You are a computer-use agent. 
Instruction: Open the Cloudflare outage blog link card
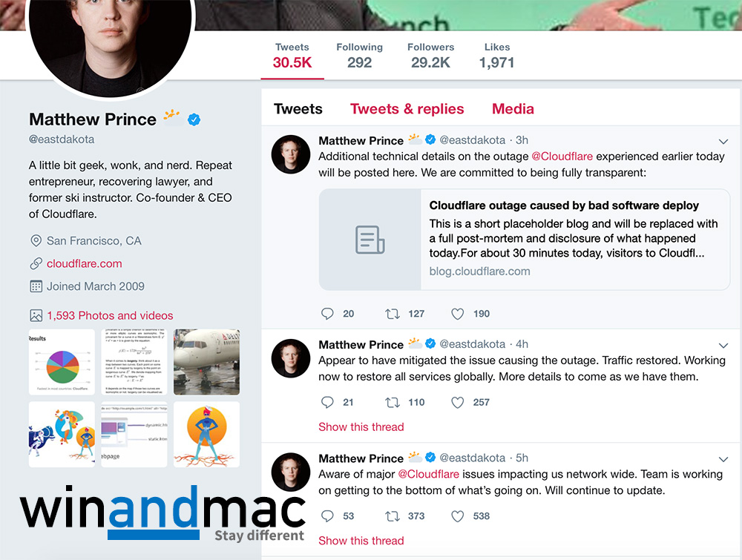tap(525, 240)
